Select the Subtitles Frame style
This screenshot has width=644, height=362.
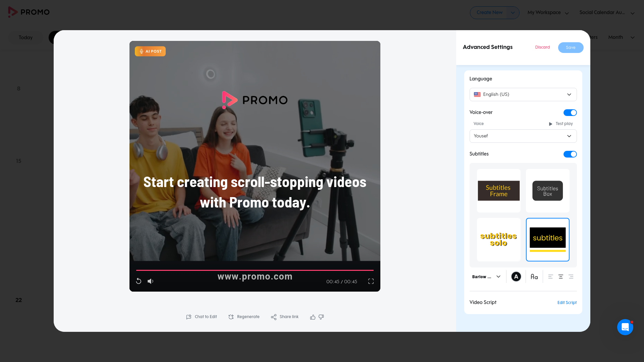tap(499, 191)
